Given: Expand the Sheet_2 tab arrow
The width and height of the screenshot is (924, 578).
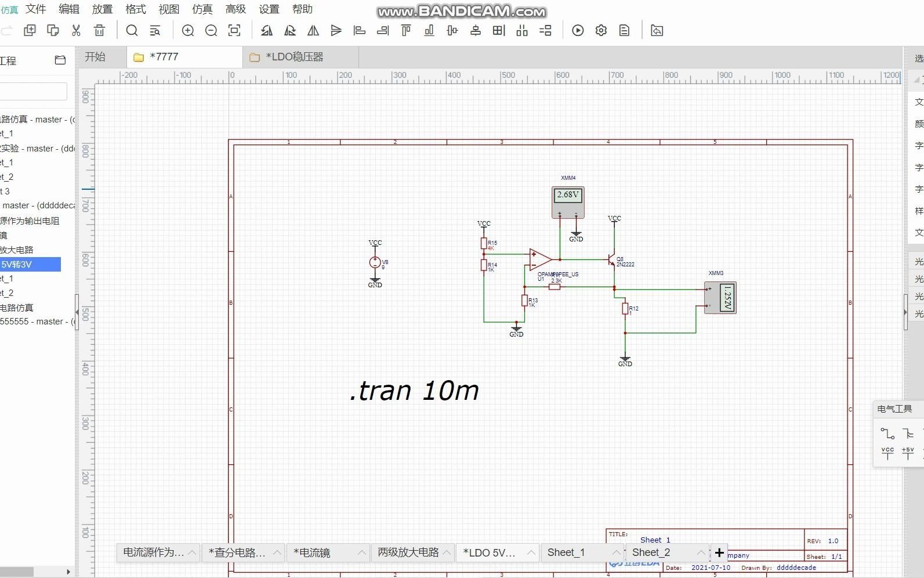Looking at the screenshot, I should (x=700, y=552).
